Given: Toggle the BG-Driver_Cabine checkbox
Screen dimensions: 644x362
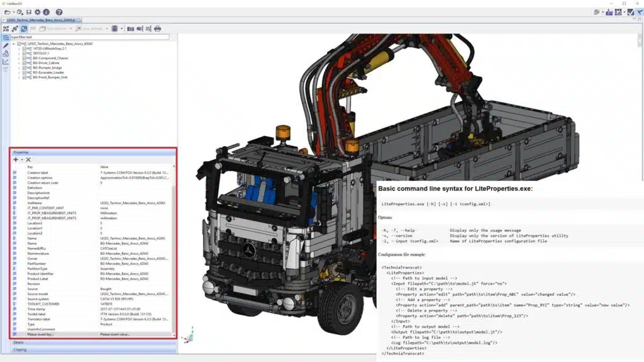Looking at the screenshot, I should coord(25,63).
